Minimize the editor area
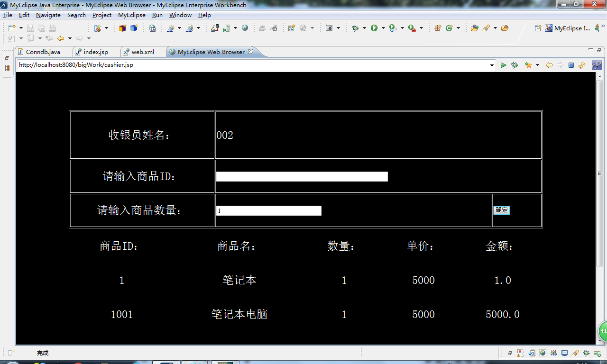 591,50
